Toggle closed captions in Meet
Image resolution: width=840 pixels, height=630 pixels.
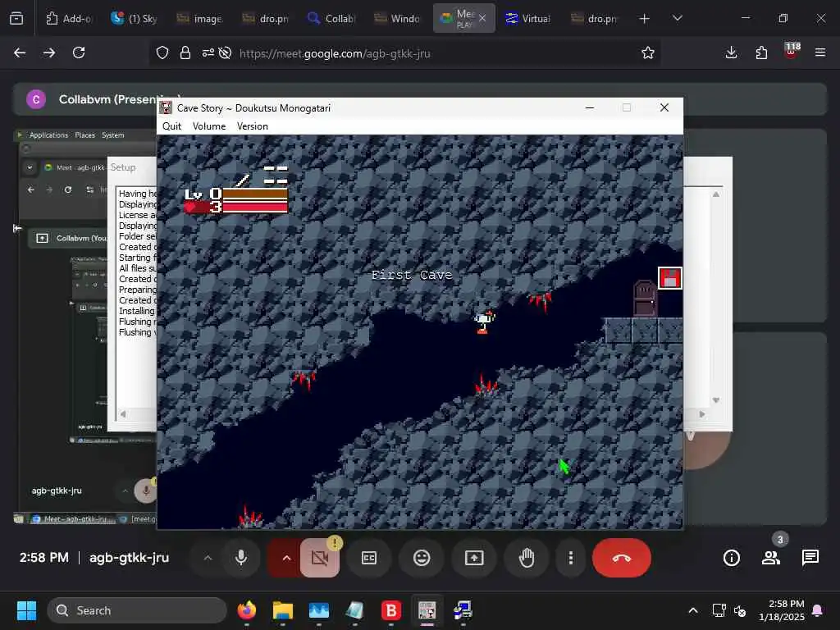369,558
